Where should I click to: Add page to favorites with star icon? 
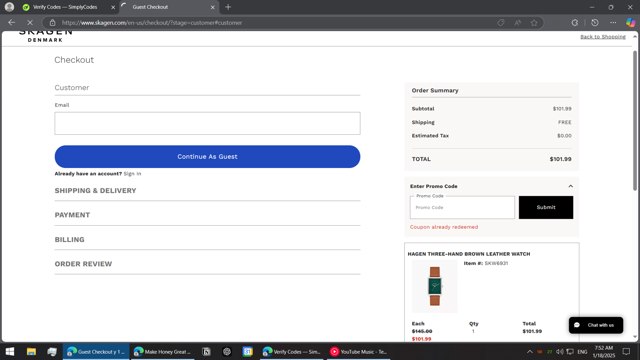[534, 23]
